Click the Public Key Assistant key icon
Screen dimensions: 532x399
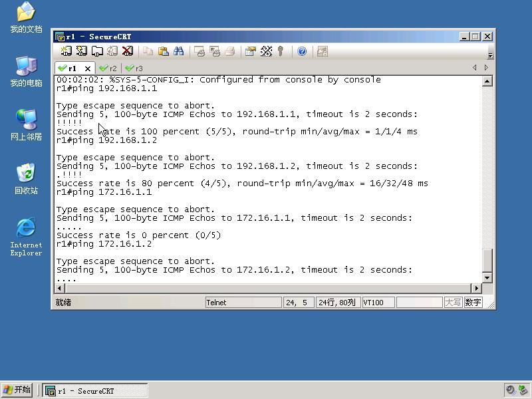coord(280,51)
